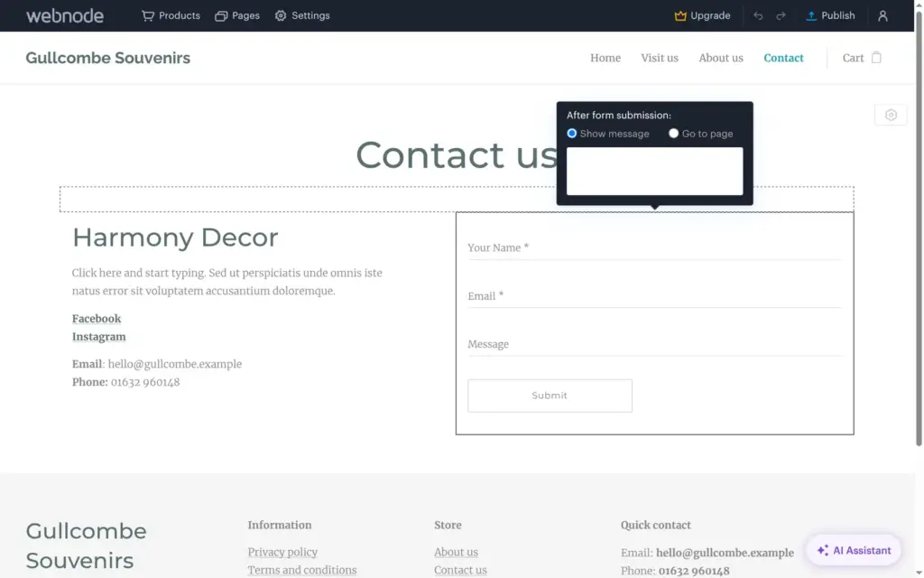Click the cart bag icon

coord(876,57)
